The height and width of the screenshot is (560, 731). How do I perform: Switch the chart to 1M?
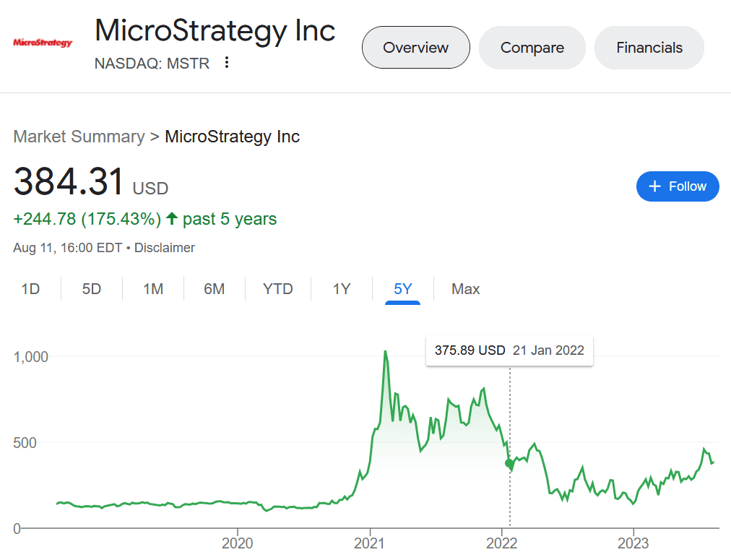152,288
